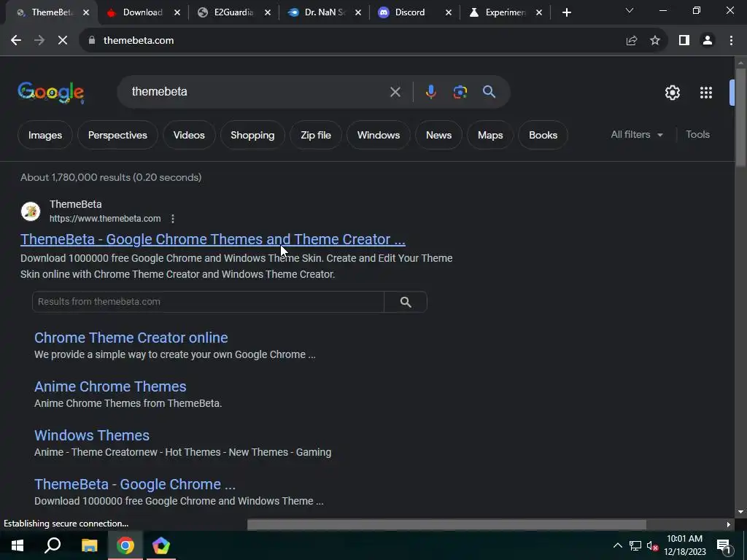Open the search Tools options

[697, 135]
